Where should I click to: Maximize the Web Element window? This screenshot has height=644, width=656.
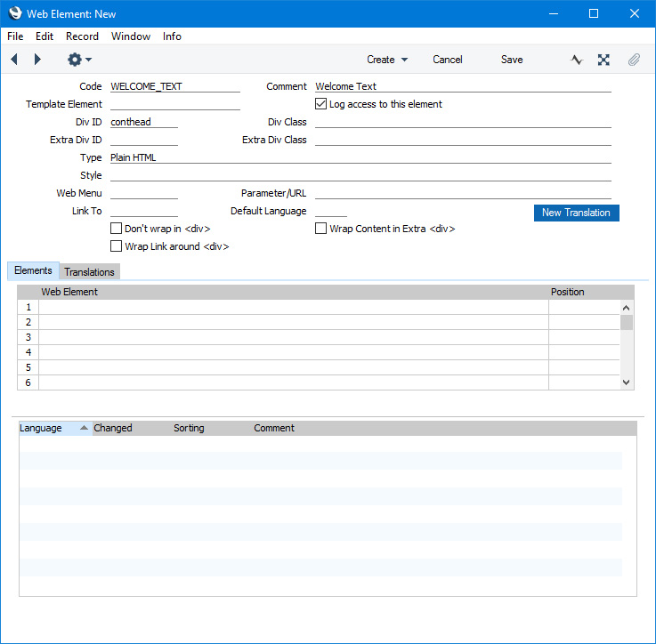point(593,13)
